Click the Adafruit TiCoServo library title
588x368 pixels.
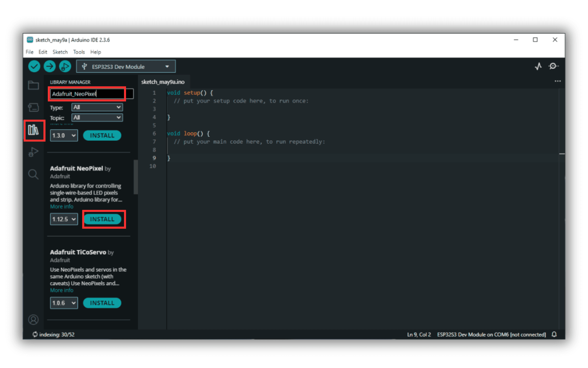click(x=78, y=252)
